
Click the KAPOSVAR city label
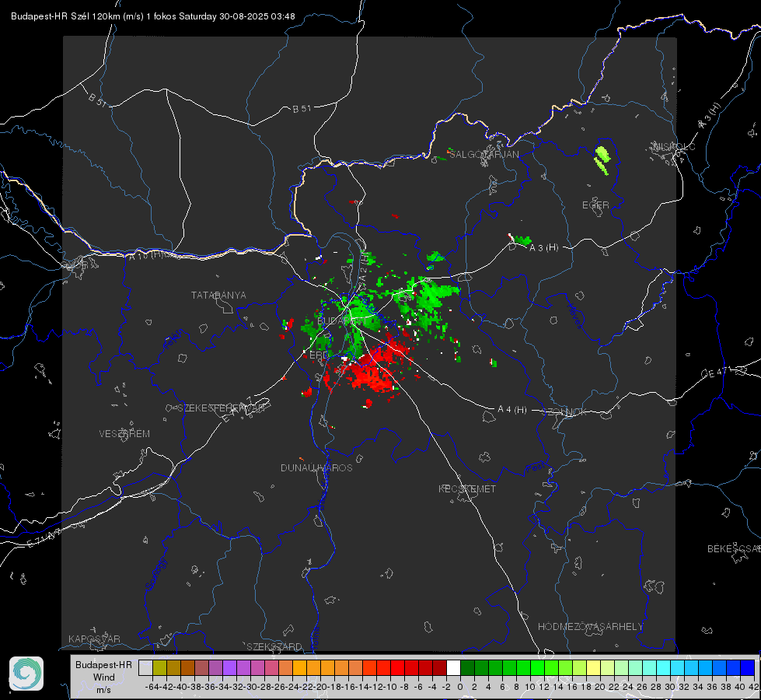point(94,639)
